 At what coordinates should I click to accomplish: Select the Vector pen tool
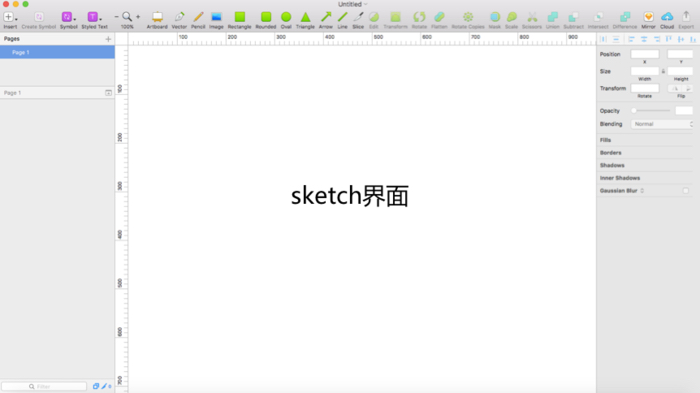[179, 17]
